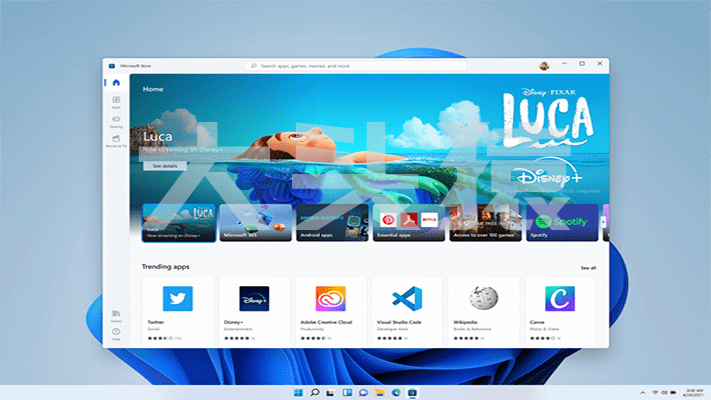Open Task View from the taskbar
The image size is (711, 400).
tap(330, 393)
